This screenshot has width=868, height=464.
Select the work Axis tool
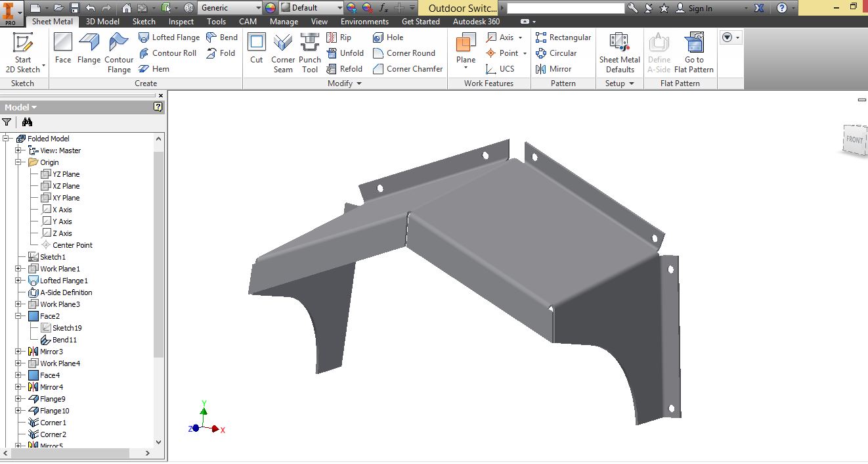[500, 37]
